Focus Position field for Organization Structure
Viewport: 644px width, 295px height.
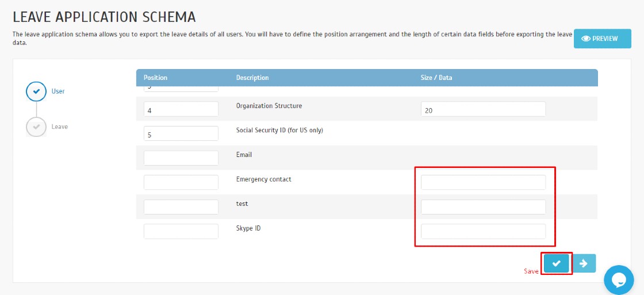(181, 109)
